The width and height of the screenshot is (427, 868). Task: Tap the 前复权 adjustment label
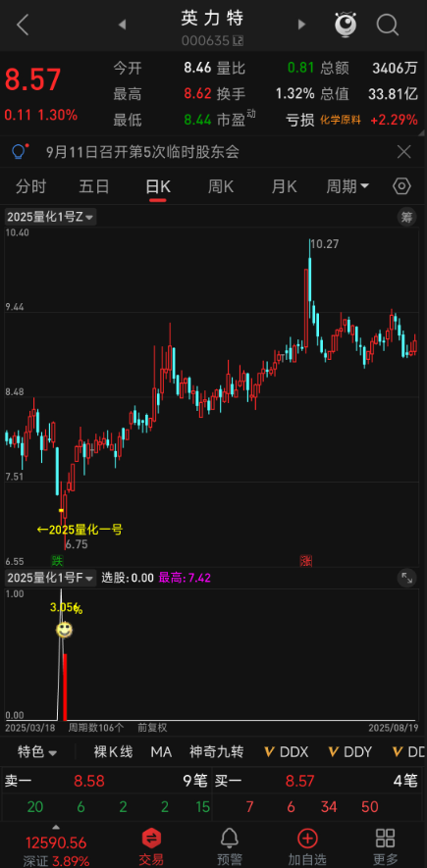pos(152,727)
